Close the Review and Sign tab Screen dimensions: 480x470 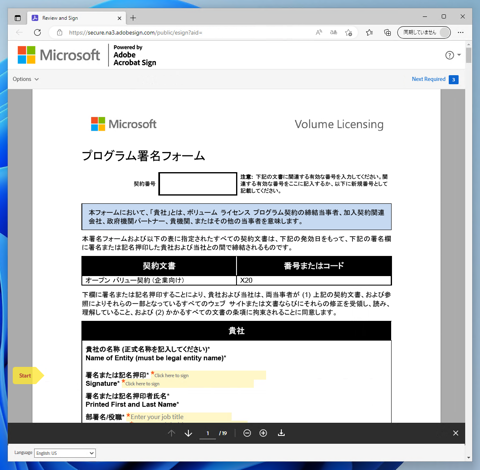[120, 18]
